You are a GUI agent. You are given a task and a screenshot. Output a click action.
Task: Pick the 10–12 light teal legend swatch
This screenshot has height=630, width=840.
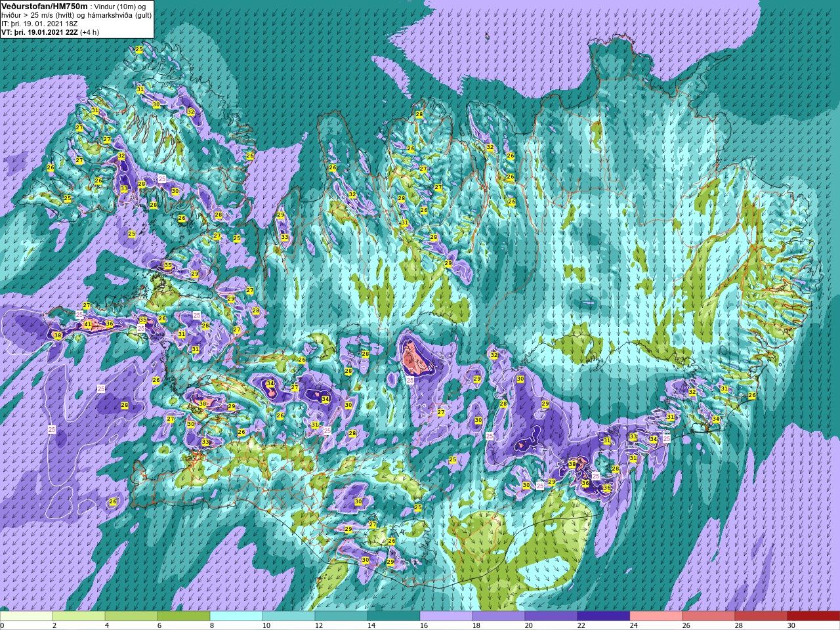tap(289, 616)
